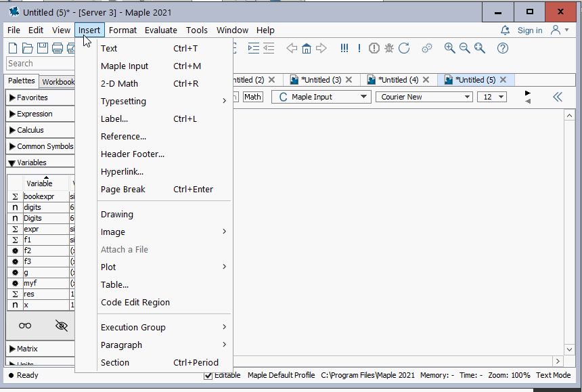582x392 pixels.
Task: Click the Text Mode status entry
Action: [x=553, y=375]
